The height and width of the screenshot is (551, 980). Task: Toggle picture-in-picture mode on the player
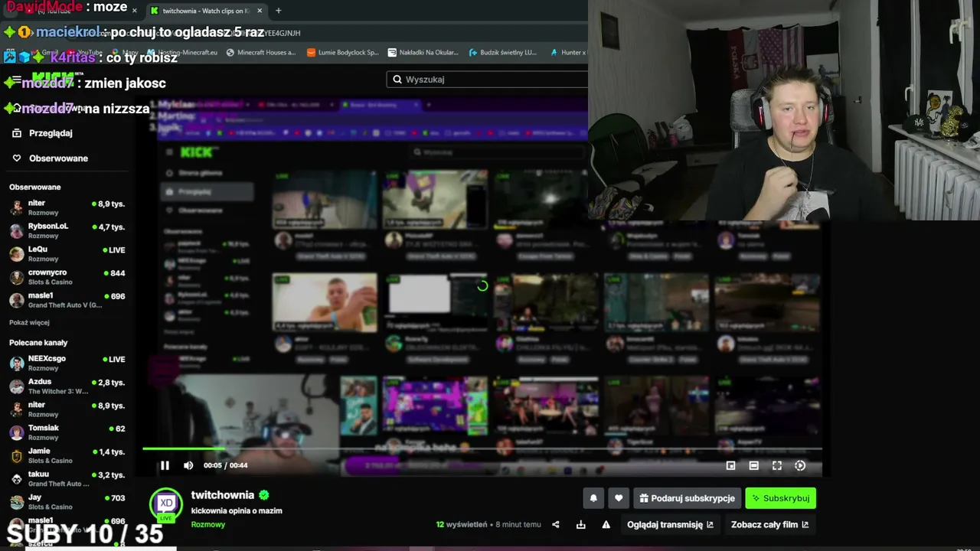pos(730,465)
